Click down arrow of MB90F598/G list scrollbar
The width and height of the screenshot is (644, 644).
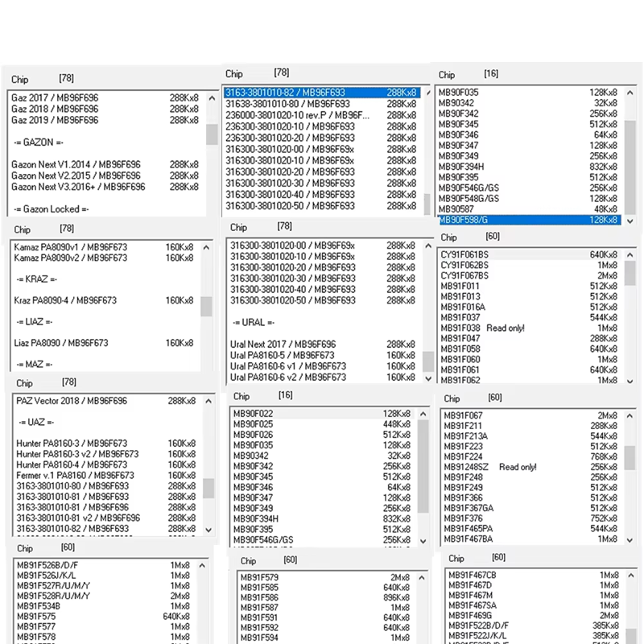pos(630,221)
